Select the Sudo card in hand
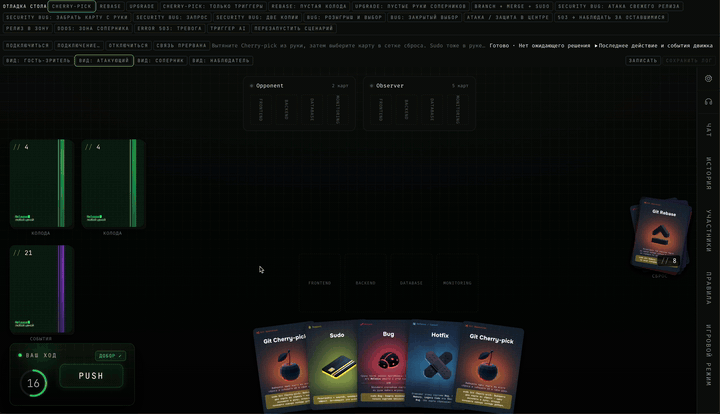This screenshot has height=414, width=720. point(334,367)
